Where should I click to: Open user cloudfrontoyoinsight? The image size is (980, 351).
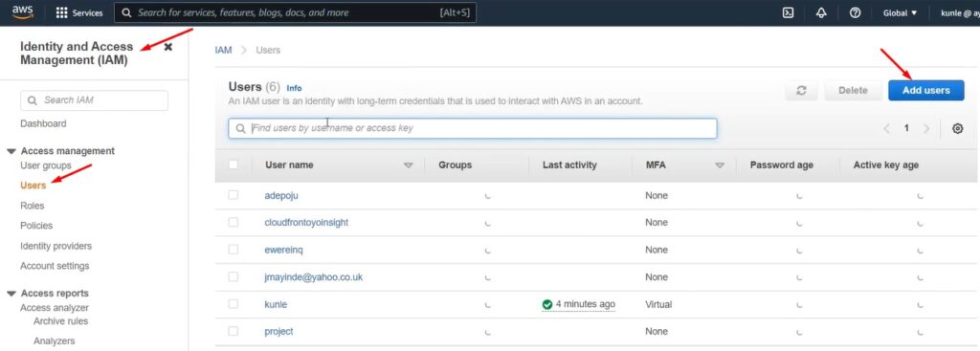pos(306,222)
